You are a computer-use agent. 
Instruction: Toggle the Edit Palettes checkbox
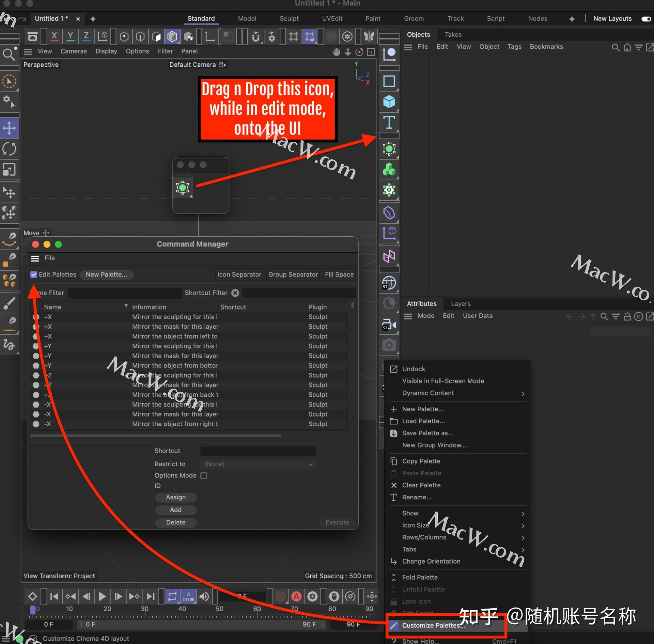pyautogui.click(x=34, y=274)
